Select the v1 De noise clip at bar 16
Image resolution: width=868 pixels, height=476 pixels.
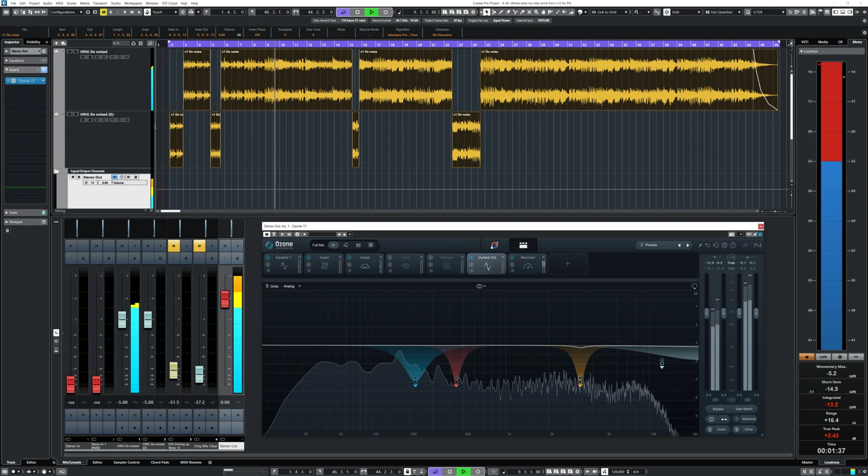[406, 79]
